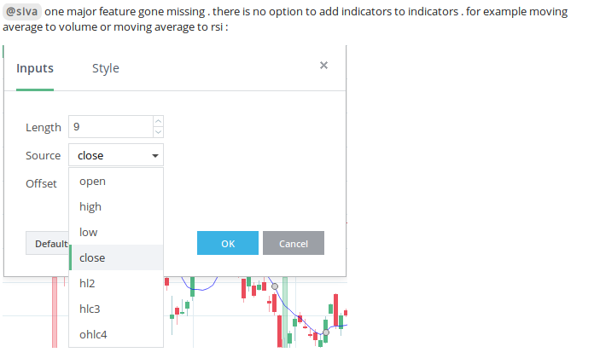This screenshot has width=594, height=364.
Task: Pick low in the Source options
Action: click(89, 232)
